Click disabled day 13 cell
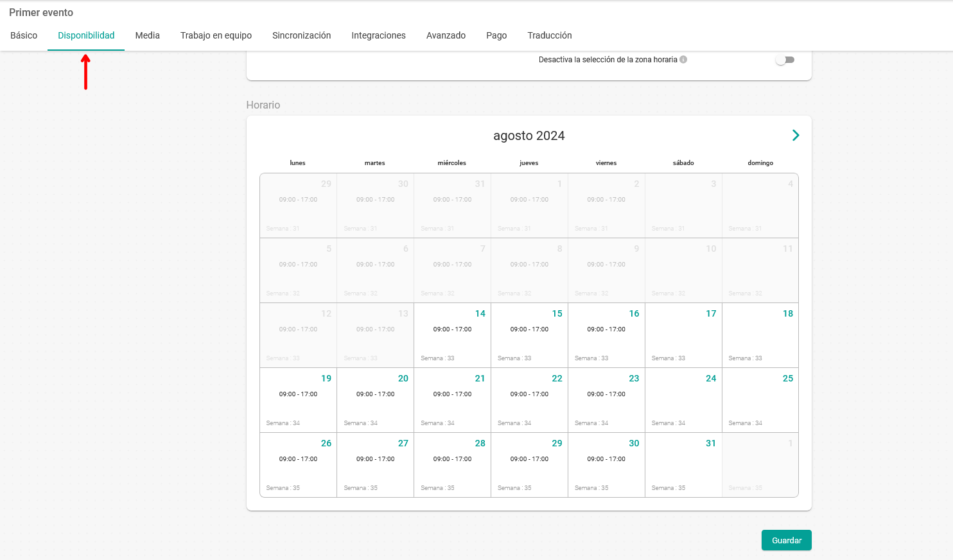953x560 pixels. coord(375,335)
